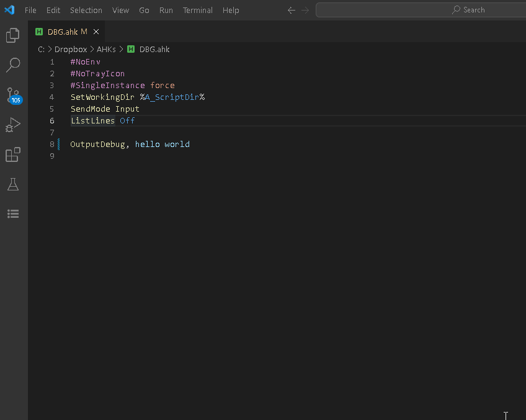Open the Testing flask view
The image size is (526, 420).
13,184
